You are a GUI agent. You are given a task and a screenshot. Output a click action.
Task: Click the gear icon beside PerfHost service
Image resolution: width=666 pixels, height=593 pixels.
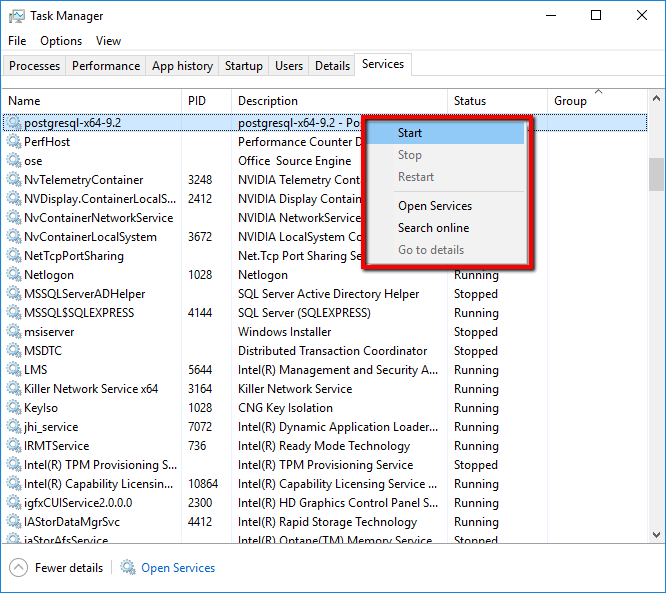pyautogui.click(x=14, y=142)
